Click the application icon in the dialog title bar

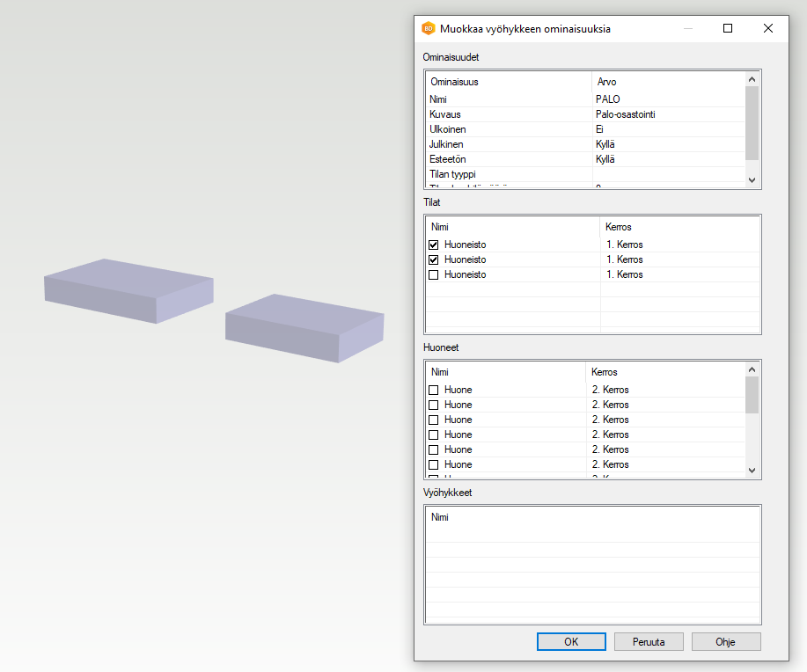coord(429,28)
